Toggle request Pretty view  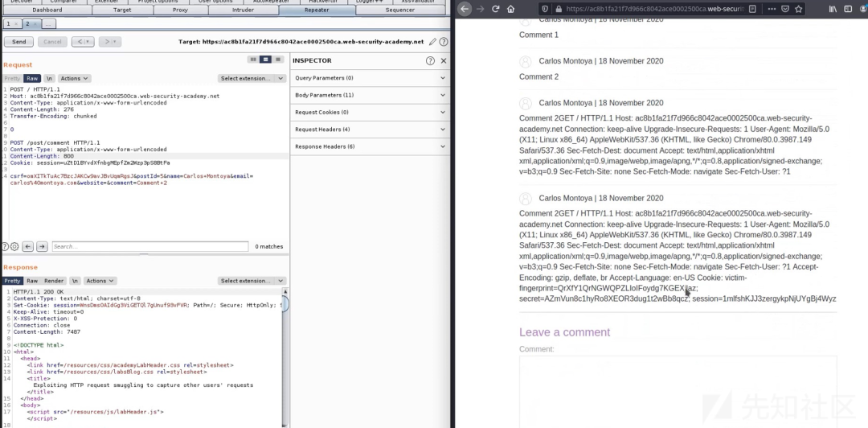12,79
